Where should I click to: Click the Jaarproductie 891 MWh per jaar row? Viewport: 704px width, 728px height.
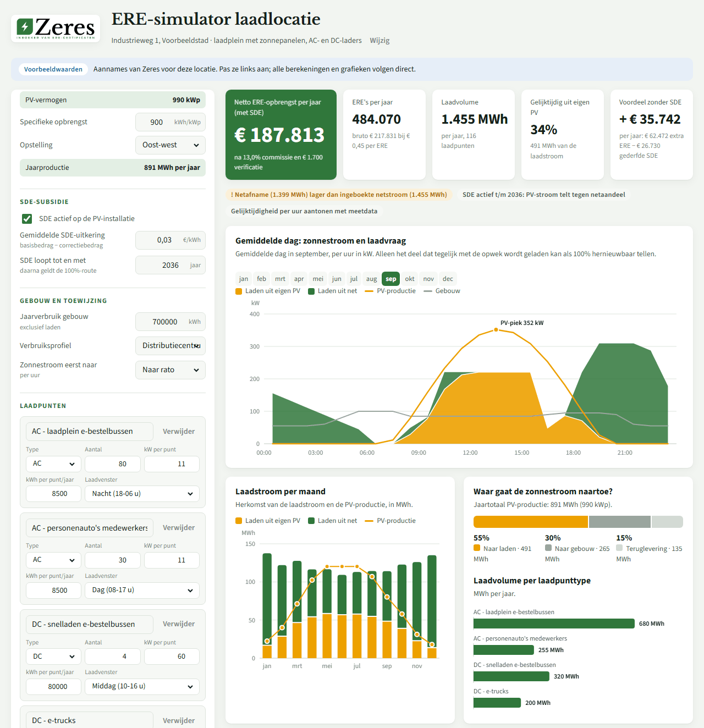(x=113, y=168)
